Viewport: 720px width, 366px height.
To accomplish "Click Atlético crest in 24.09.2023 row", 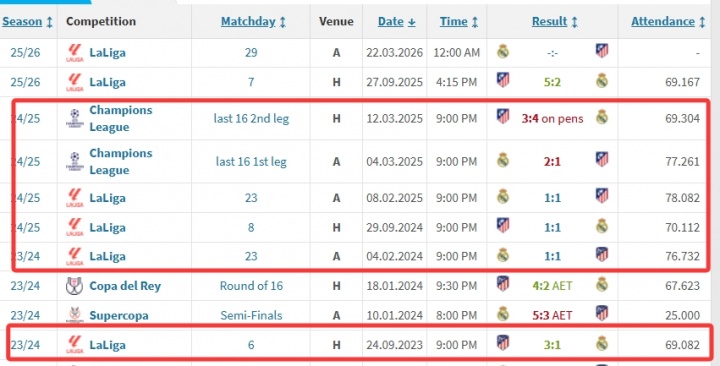I will coord(503,343).
